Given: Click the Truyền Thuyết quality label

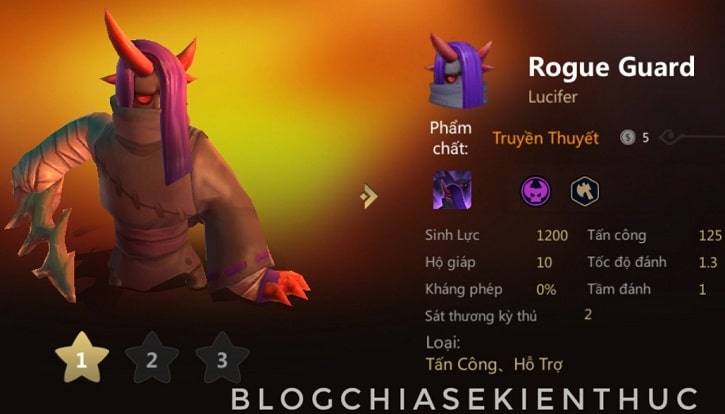Looking at the screenshot, I should coord(545,138).
